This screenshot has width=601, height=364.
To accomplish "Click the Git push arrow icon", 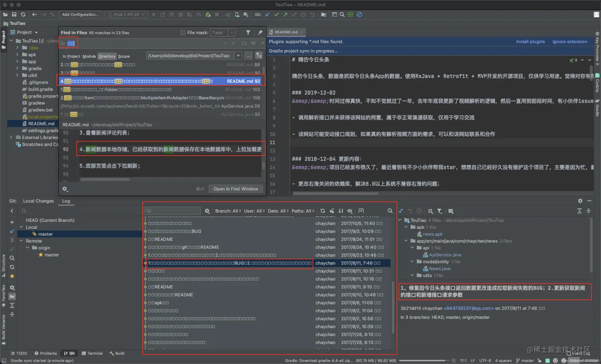I will tap(285, 15).
